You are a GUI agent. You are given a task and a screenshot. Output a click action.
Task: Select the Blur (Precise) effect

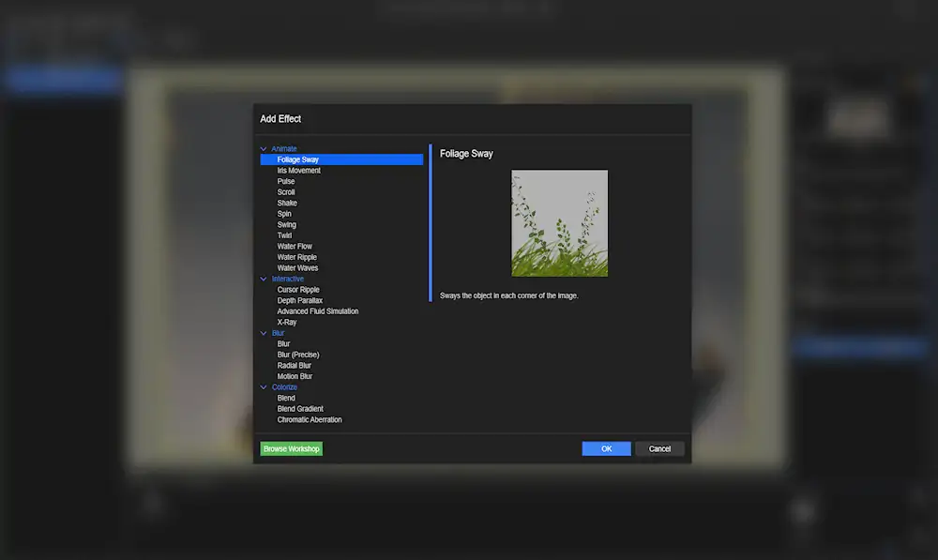(298, 355)
